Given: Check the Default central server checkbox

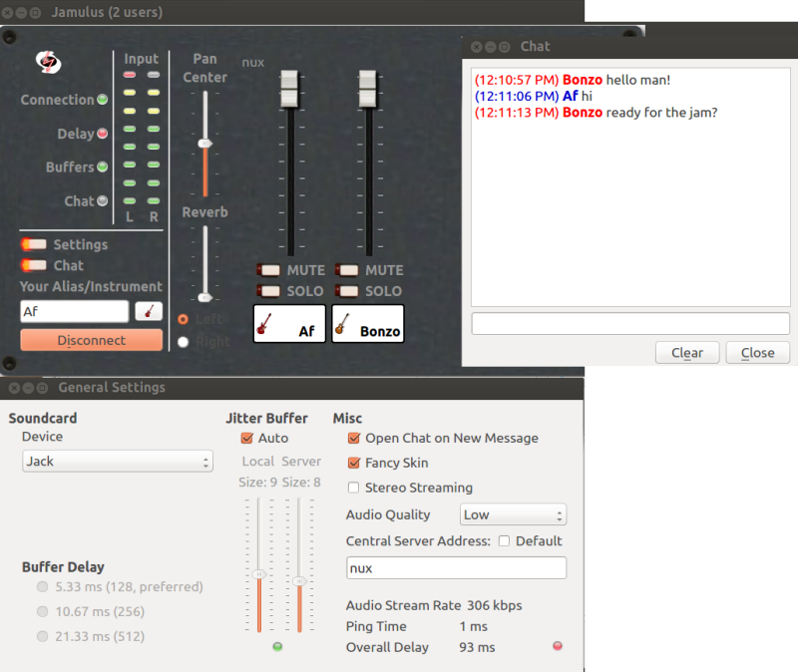Looking at the screenshot, I should click(x=505, y=541).
